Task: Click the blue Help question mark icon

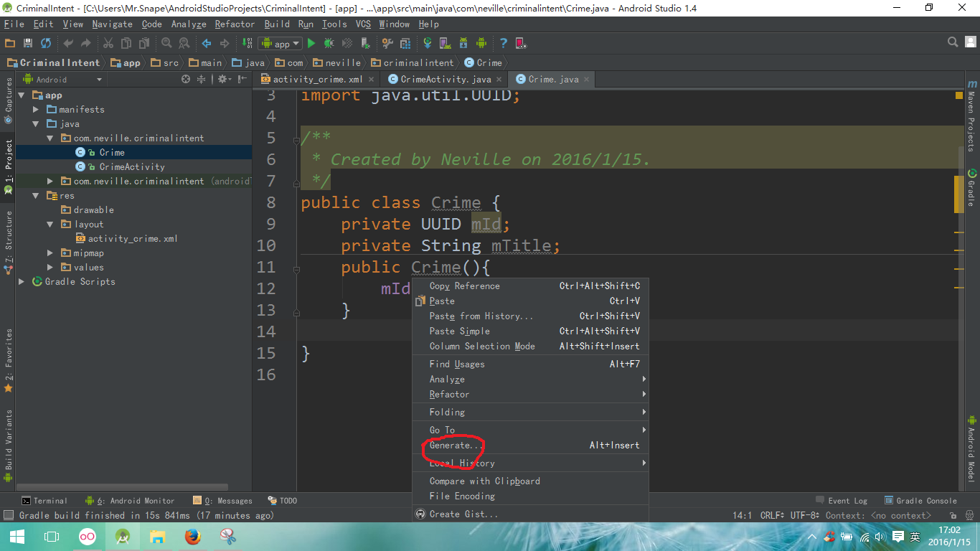Action: [x=504, y=44]
